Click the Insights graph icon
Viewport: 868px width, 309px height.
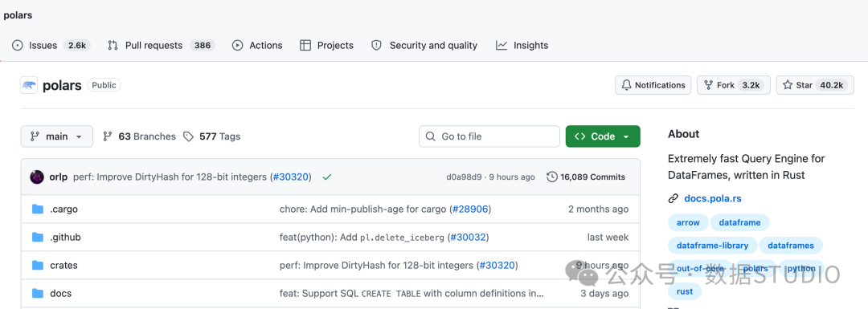click(502, 45)
